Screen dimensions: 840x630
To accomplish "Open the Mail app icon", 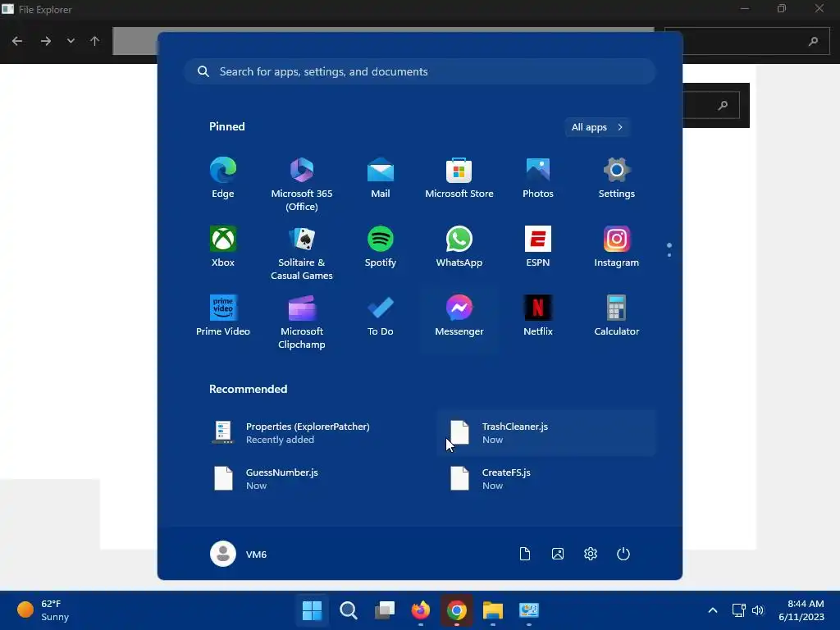I will click(x=381, y=178).
